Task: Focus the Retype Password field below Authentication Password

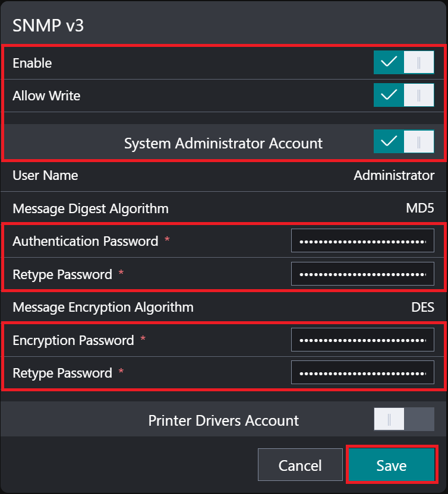Action: coord(362,274)
